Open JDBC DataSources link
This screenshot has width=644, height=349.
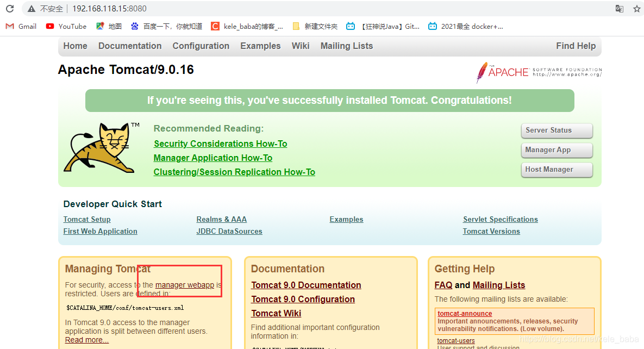click(x=229, y=232)
